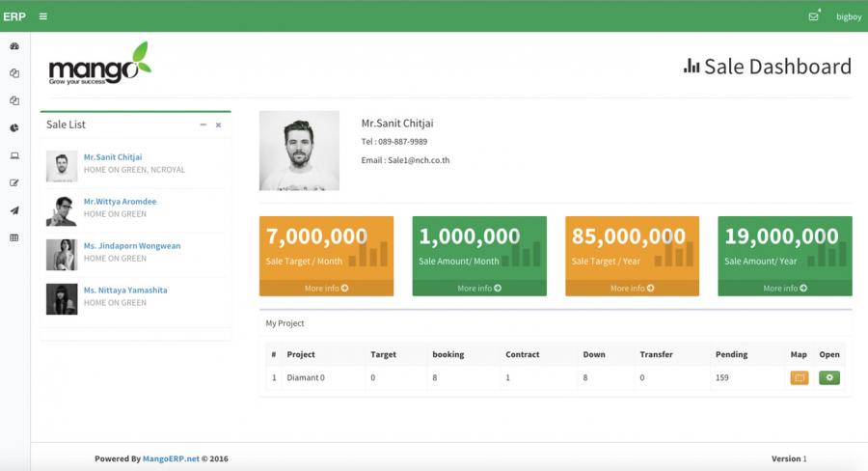Toggle the hamburger sidebar menu

[x=42, y=16]
